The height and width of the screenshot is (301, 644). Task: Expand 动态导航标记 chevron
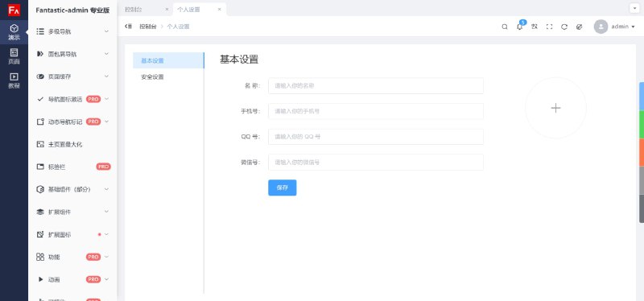[x=107, y=122]
